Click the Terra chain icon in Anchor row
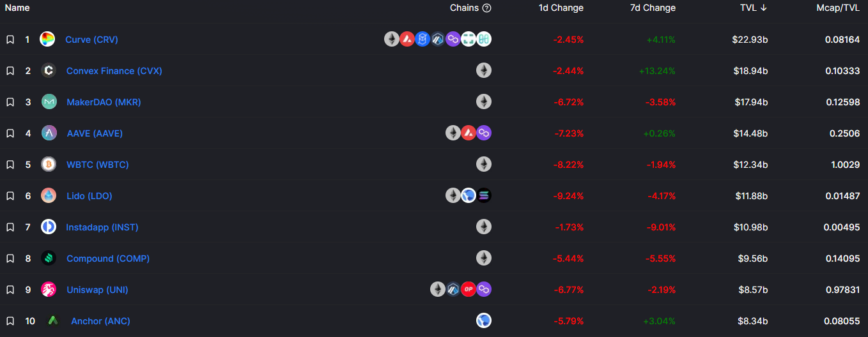This screenshot has height=337, width=868. 484,321
